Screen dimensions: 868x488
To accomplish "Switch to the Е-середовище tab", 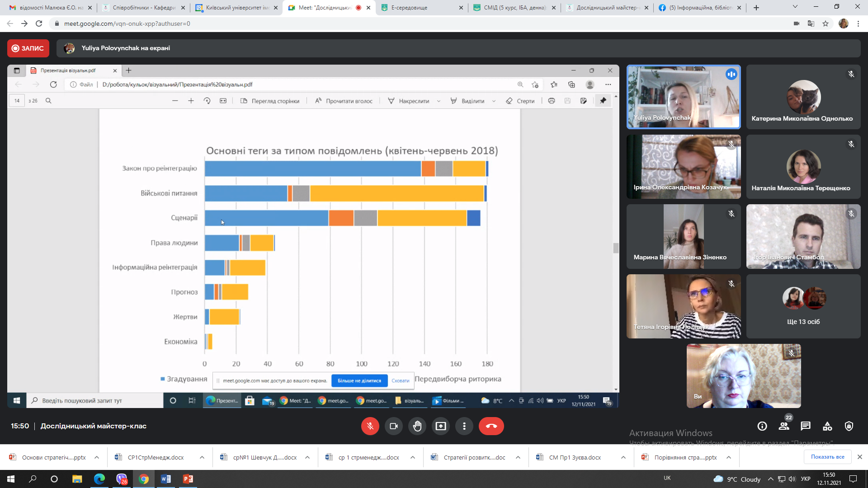I will 409,8.
